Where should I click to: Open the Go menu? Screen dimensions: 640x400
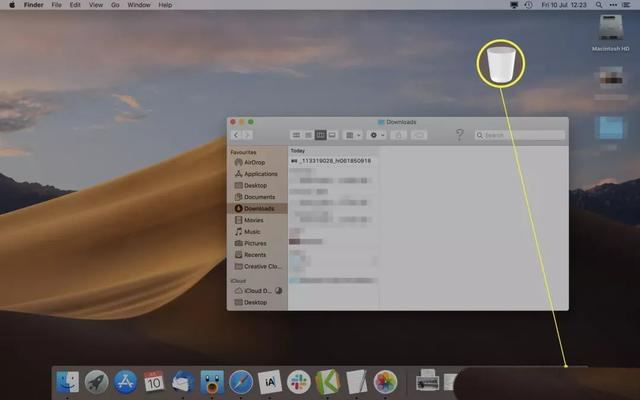point(115,5)
